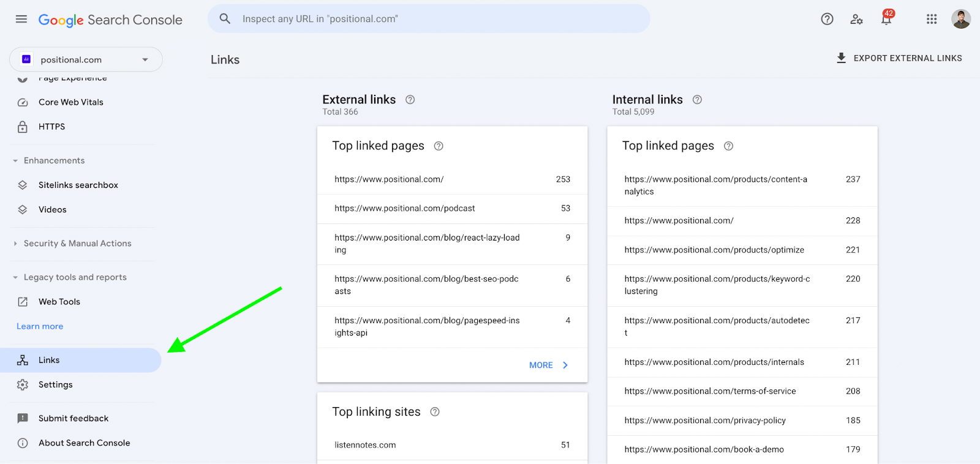The height and width of the screenshot is (464, 980).
Task: Expand Security & Manual Actions section
Action: click(15, 244)
